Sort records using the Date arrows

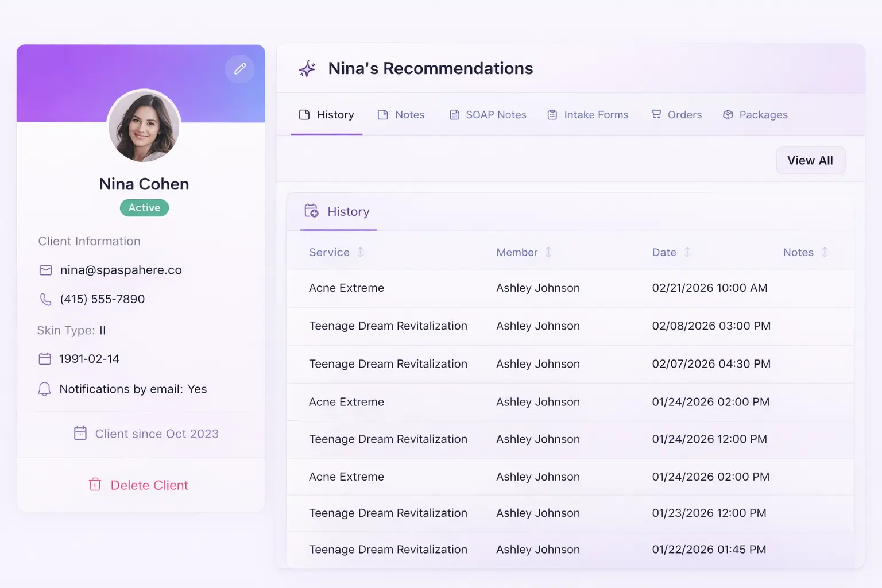point(687,252)
